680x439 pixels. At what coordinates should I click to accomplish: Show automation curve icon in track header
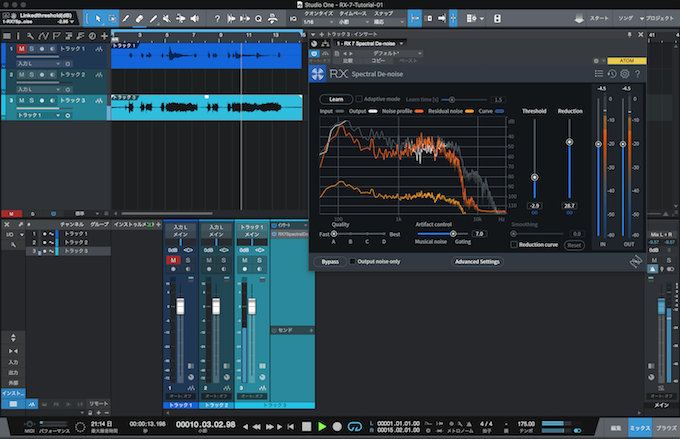coord(43,36)
